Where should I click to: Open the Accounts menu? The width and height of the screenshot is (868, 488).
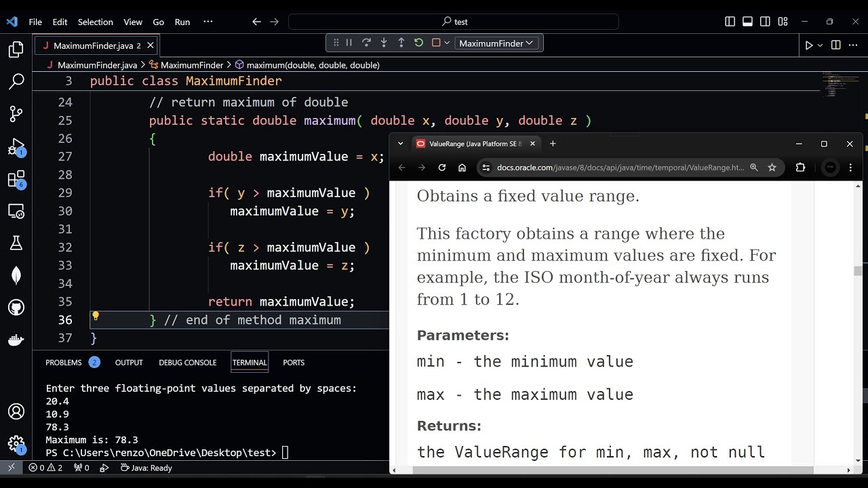[16, 411]
